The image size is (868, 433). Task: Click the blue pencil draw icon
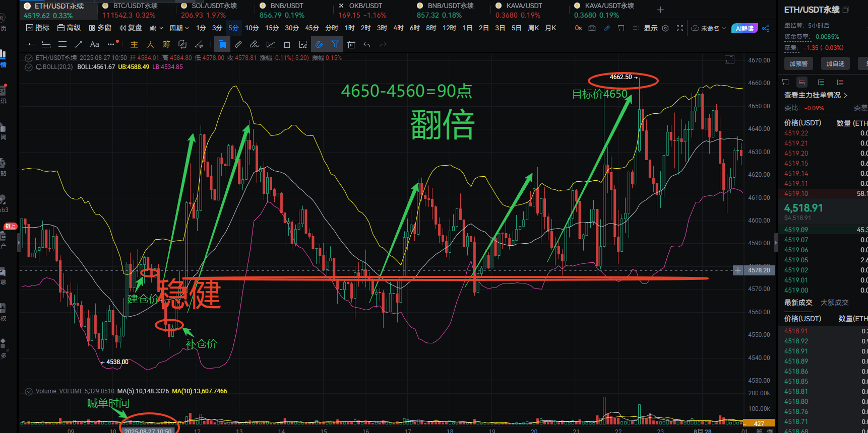pyautogui.click(x=607, y=28)
